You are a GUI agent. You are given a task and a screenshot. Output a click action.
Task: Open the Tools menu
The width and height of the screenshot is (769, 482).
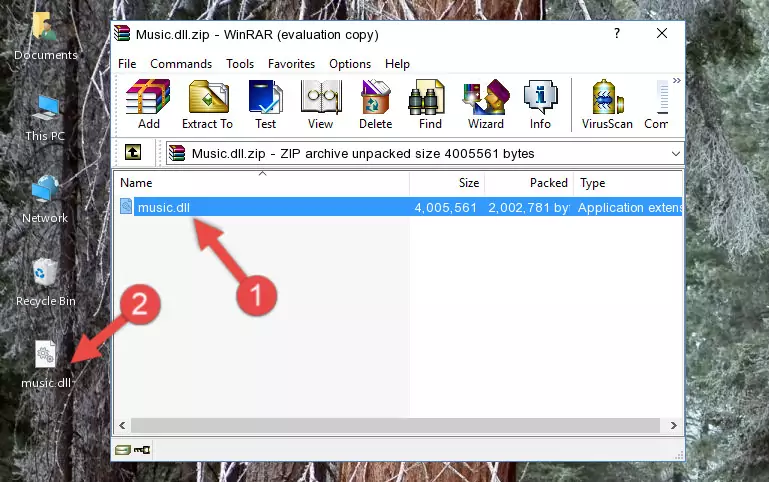[x=240, y=64]
